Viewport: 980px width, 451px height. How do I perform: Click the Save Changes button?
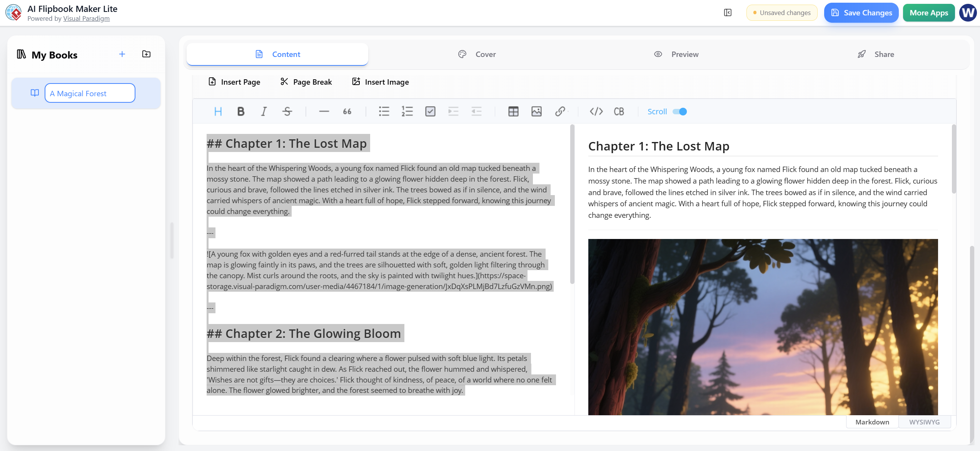click(861, 12)
